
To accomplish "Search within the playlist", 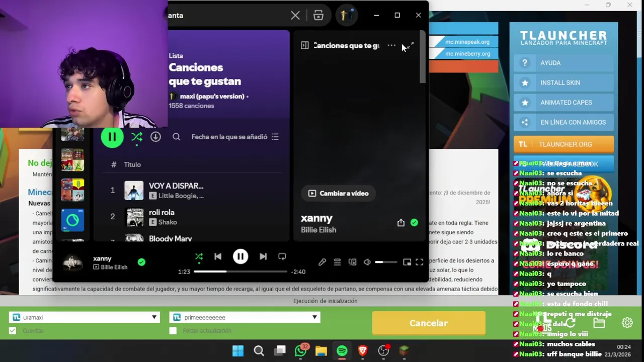I will (176, 137).
